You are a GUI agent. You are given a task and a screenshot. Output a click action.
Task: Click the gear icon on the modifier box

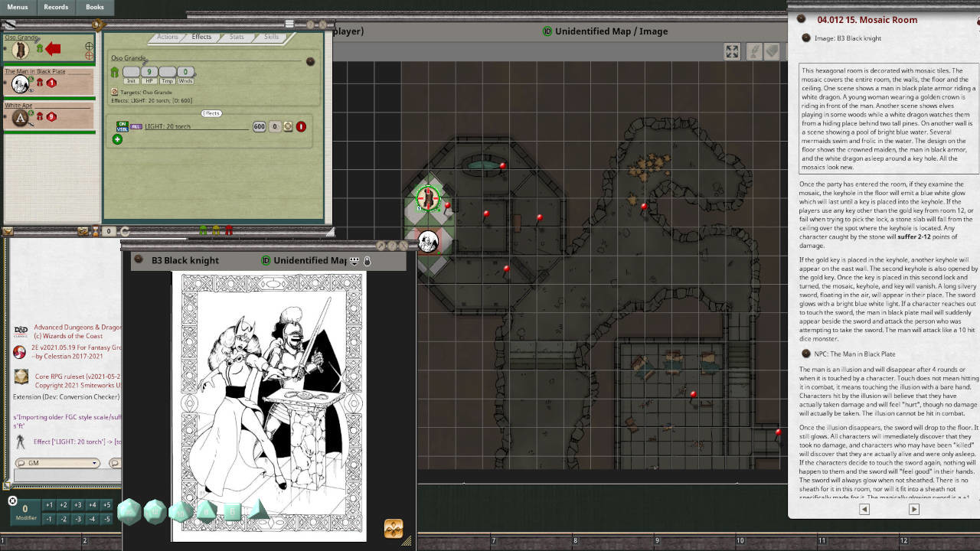coord(12,502)
